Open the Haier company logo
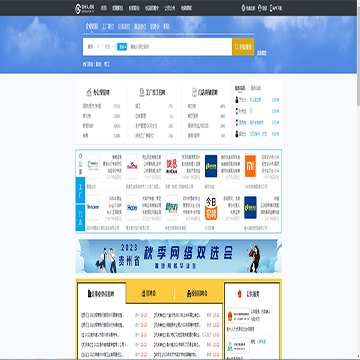 pyautogui.click(x=132, y=207)
